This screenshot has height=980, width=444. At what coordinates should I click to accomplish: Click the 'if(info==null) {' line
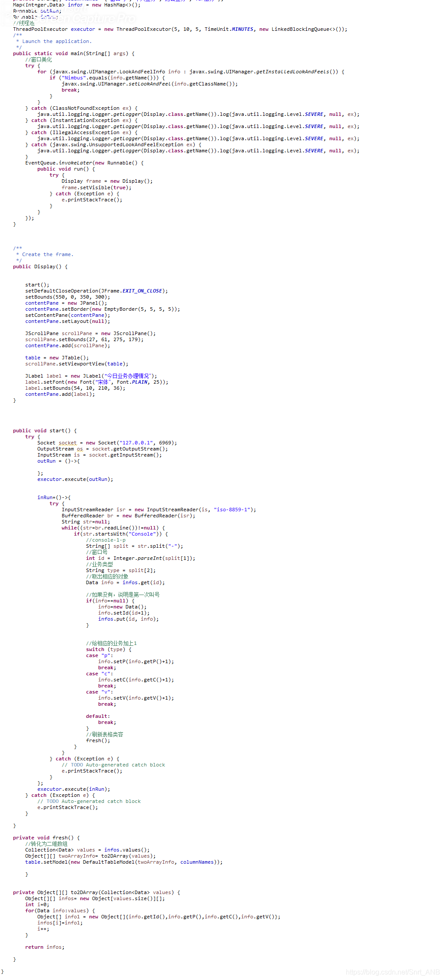[110, 601]
